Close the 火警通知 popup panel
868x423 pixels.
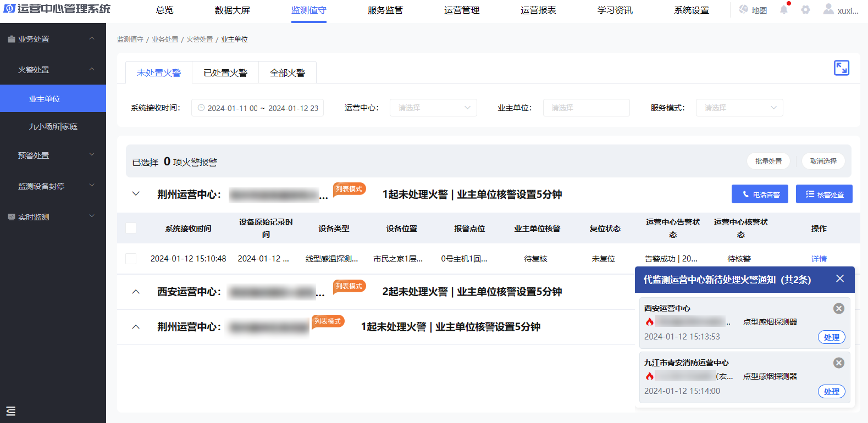(x=839, y=279)
